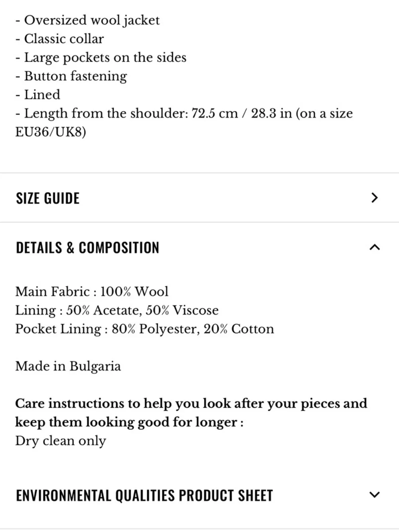Click the 'Button fastening' bullet

[x=72, y=76]
